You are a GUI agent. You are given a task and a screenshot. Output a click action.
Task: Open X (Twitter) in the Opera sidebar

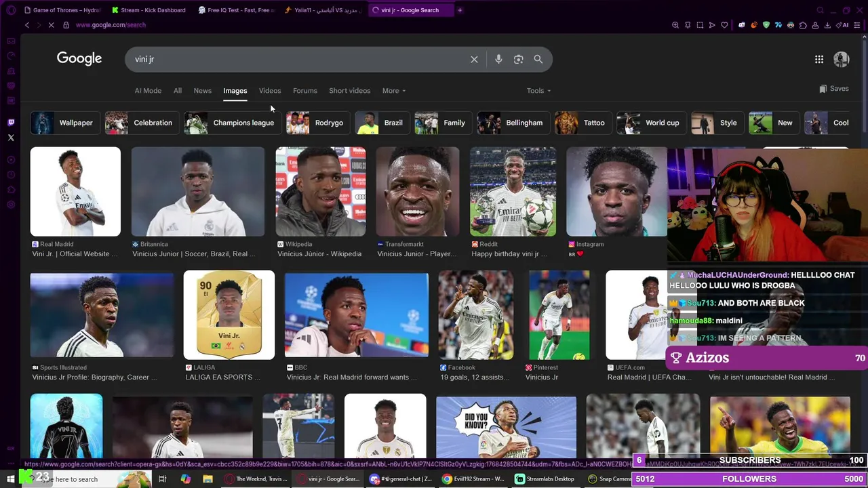[11, 138]
